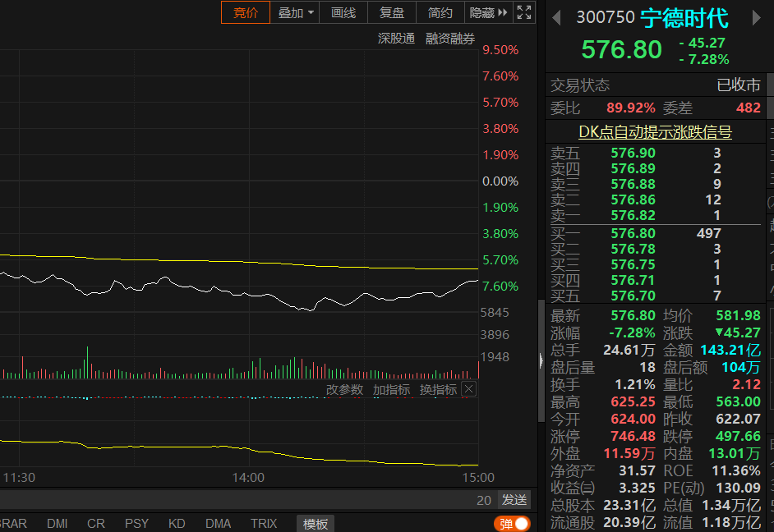Collapse the side panel with splitter arrow
This screenshot has height=532, width=774.
click(541, 360)
